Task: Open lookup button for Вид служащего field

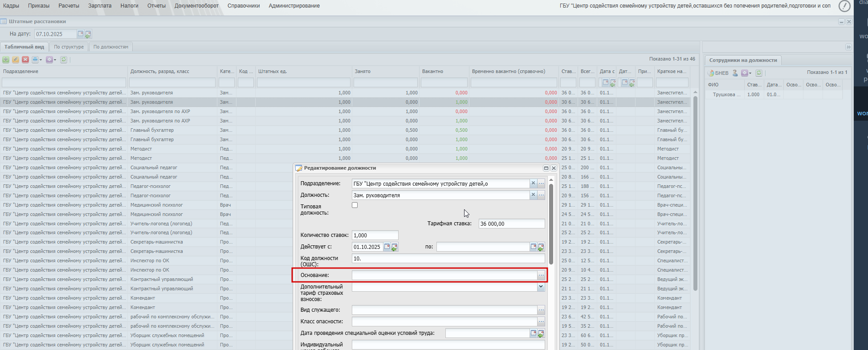Action: coord(541,310)
